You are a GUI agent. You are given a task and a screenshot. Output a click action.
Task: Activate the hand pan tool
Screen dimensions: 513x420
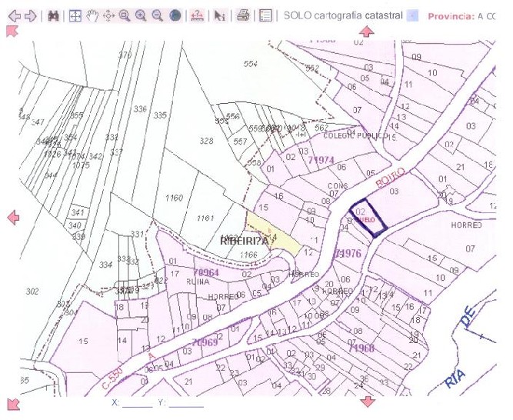point(92,15)
